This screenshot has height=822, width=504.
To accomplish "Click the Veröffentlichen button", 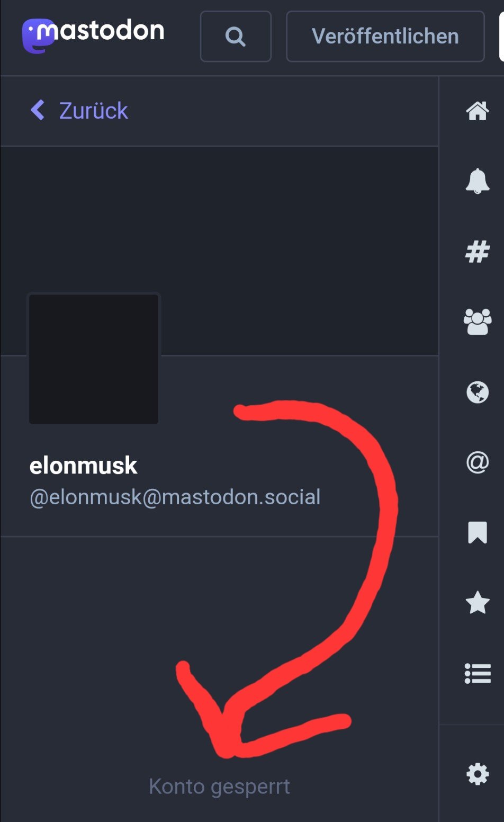I will click(385, 37).
